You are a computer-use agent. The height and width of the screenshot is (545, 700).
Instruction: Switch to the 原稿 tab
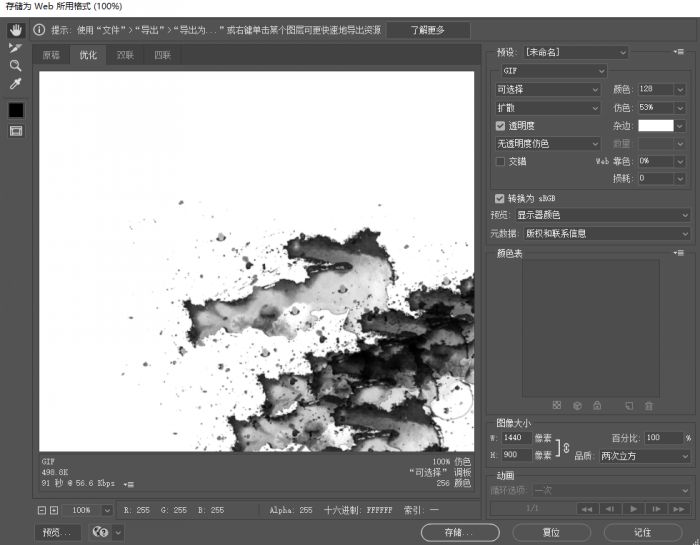[51, 55]
